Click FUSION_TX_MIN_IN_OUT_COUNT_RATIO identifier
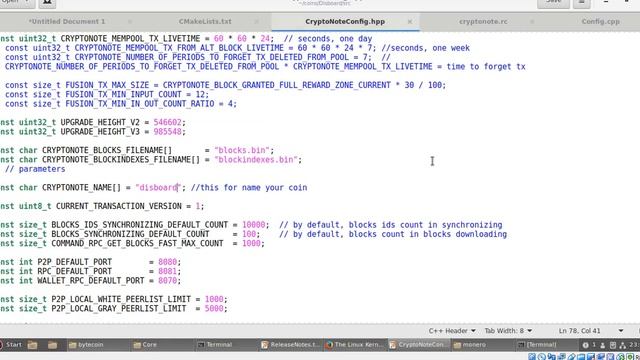The width and height of the screenshot is (640, 360). [140, 104]
